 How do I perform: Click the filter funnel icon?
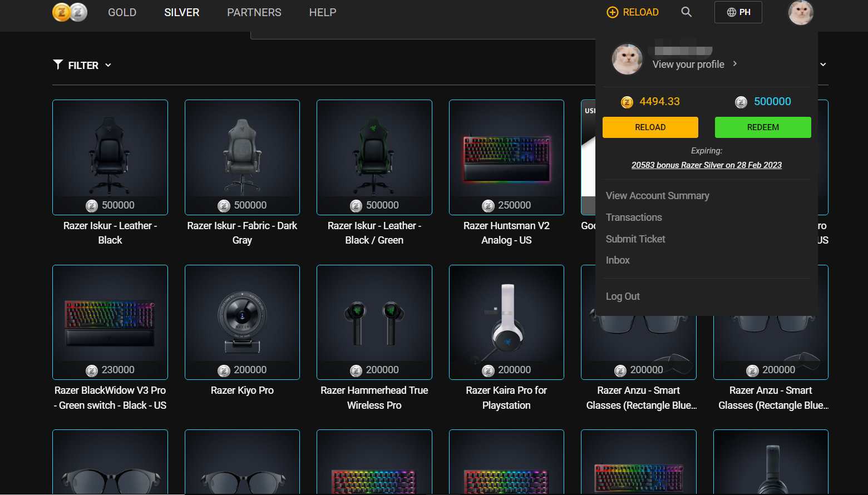click(58, 65)
